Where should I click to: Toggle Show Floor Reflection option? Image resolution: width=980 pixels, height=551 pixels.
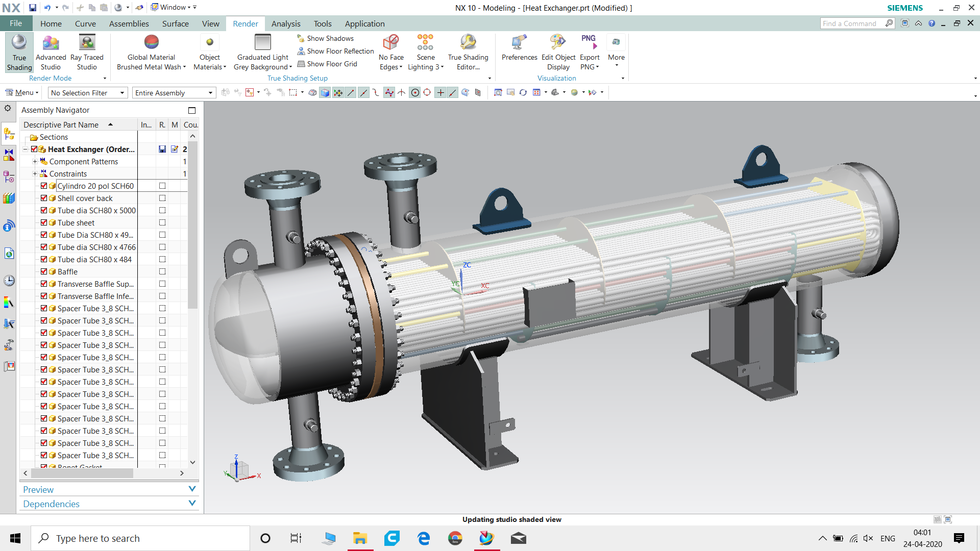click(336, 51)
